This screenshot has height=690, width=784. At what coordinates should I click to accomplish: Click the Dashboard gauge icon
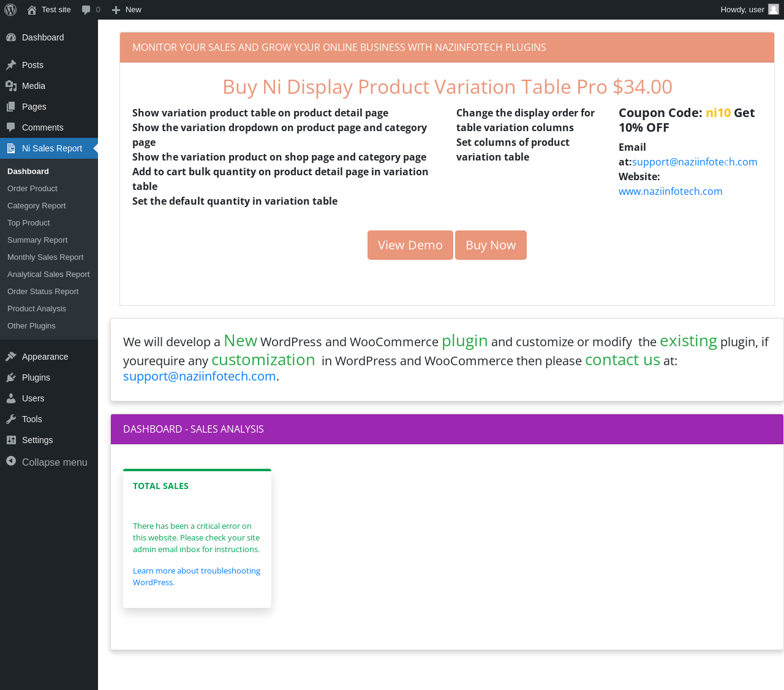coord(11,37)
